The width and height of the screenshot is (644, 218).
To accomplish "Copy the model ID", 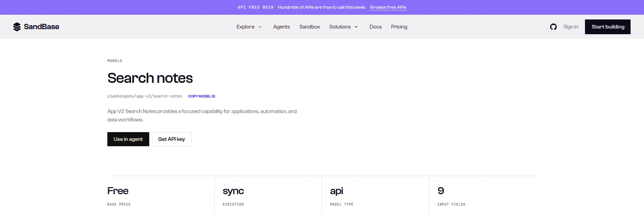I will (x=202, y=96).
